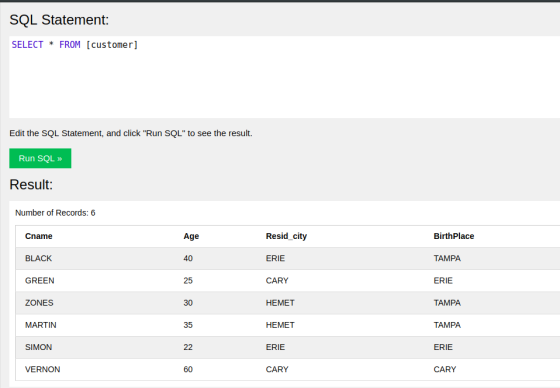560x388 pixels.
Task: Click HEMET resident city in MARTIN row
Action: [280, 325]
